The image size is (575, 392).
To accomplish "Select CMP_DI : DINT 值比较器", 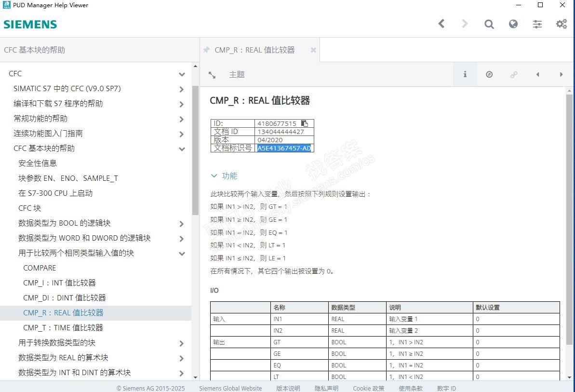I will point(65,298).
